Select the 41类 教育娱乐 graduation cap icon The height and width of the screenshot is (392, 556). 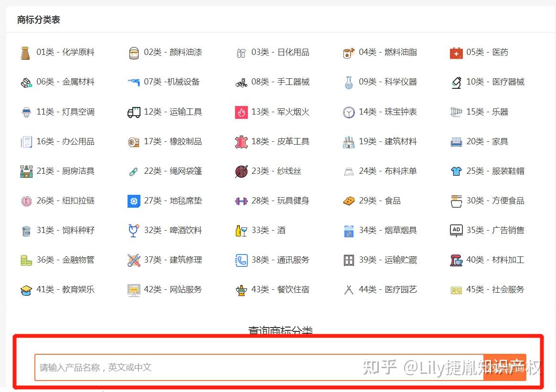tap(27, 289)
